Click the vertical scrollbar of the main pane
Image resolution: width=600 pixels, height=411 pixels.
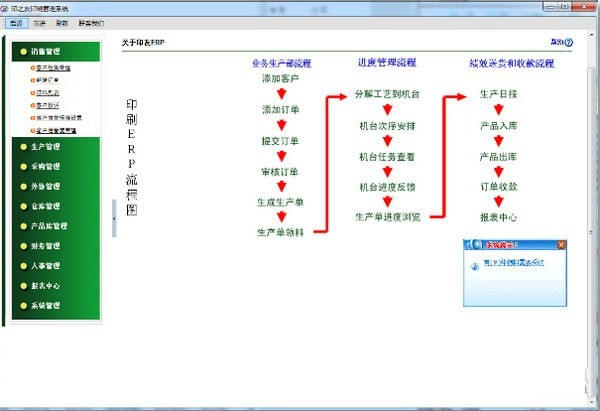(591, 218)
